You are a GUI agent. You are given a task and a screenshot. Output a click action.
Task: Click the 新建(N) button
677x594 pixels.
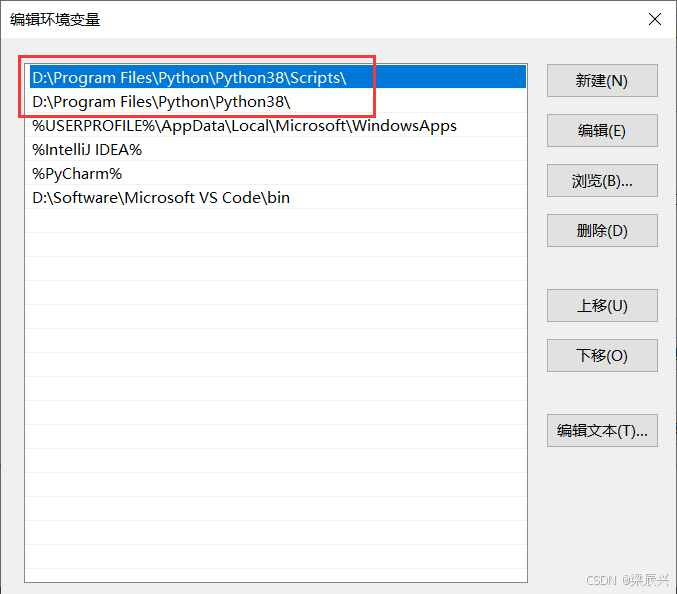pyautogui.click(x=602, y=81)
